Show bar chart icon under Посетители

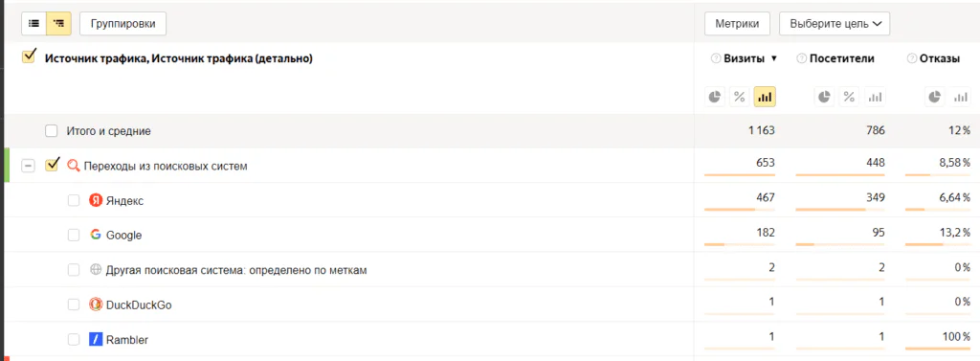pos(875,97)
